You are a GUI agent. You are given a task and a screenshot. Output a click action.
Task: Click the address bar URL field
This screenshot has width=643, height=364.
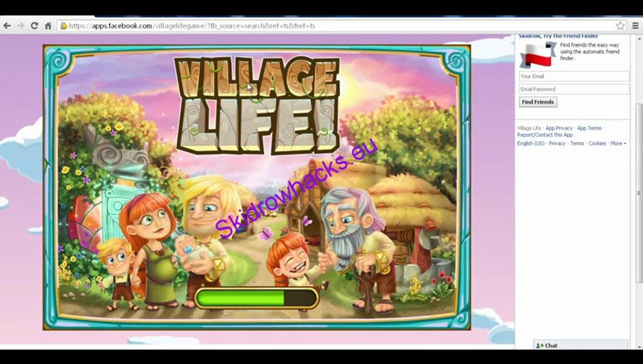click(x=342, y=25)
